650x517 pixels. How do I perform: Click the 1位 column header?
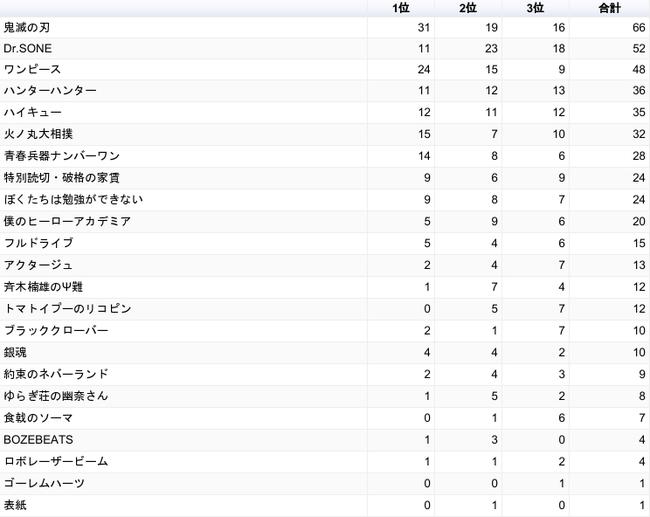[401, 8]
